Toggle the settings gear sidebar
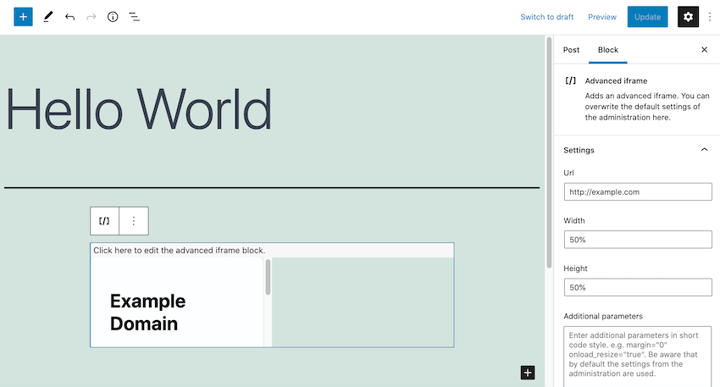The image size is (720, 387). point(688,17)
